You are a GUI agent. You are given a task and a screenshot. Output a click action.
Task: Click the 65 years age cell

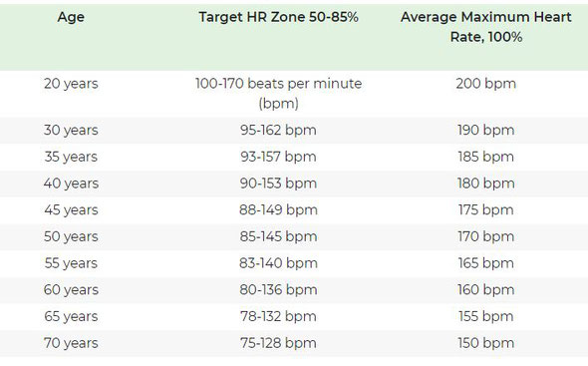pyautogui.click(x=71, y=316)
